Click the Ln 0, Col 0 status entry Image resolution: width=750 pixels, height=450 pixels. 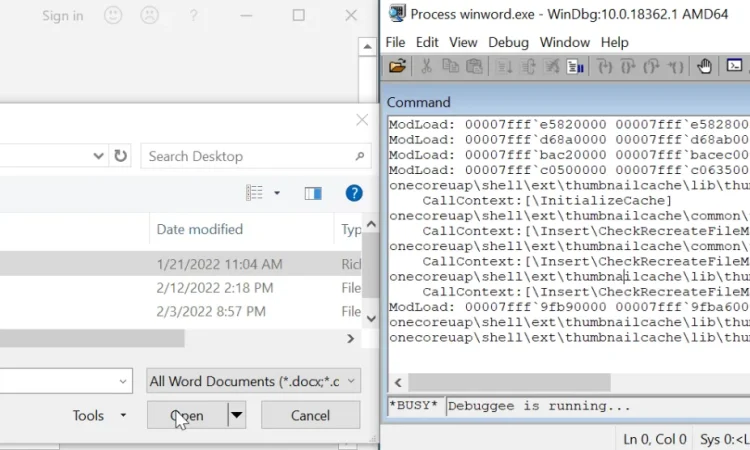654,439
